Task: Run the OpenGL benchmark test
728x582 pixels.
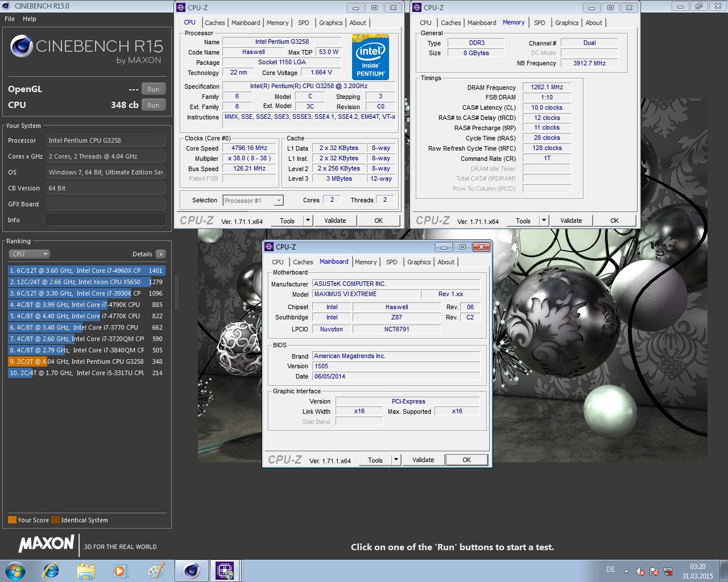Action: coord(154,89)
